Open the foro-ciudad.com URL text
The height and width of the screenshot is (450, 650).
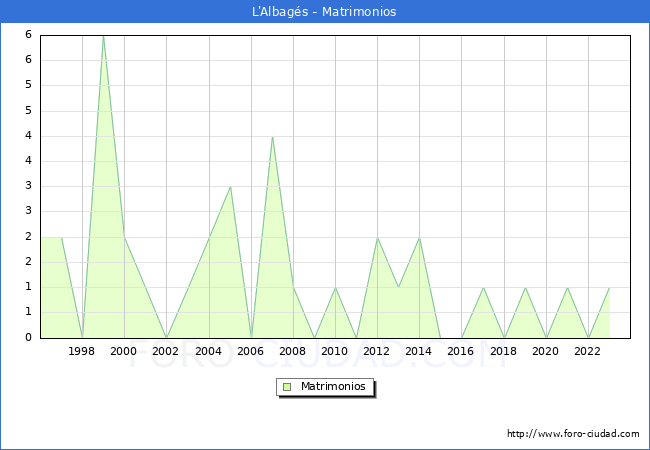573,434
